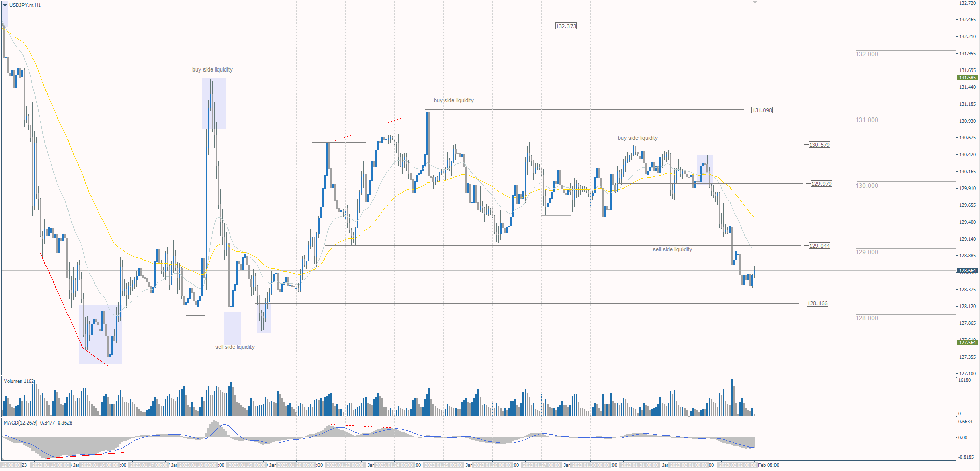Screen dimensions: 980x471
Task: Click the 2023.01.13 00:00 date label on the time axis
Action: pyautogui.click(x=50, y=465)
